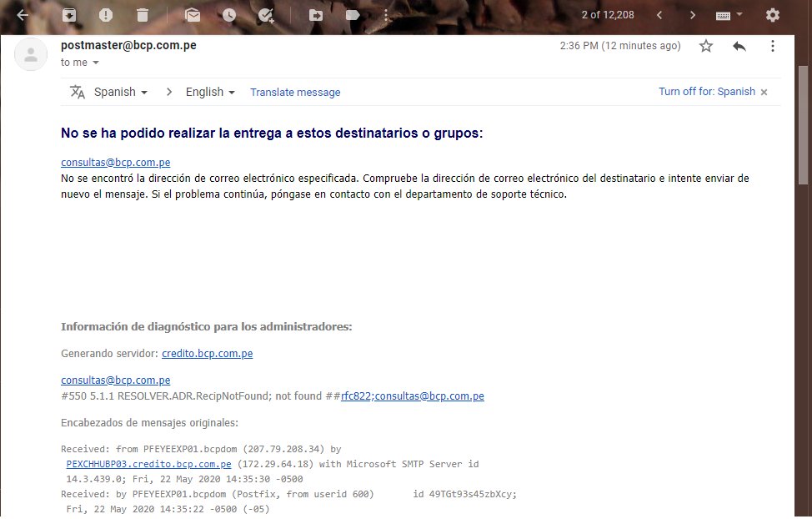
Task: Expand the input tools dropdown arrow
Action: [739, 14]
